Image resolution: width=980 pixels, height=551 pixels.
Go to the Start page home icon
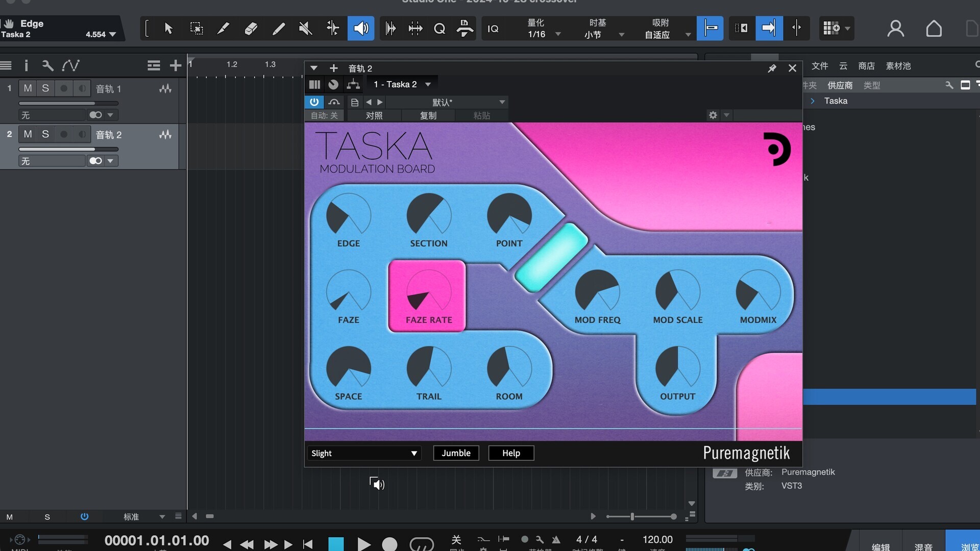[x=934, y=29]
